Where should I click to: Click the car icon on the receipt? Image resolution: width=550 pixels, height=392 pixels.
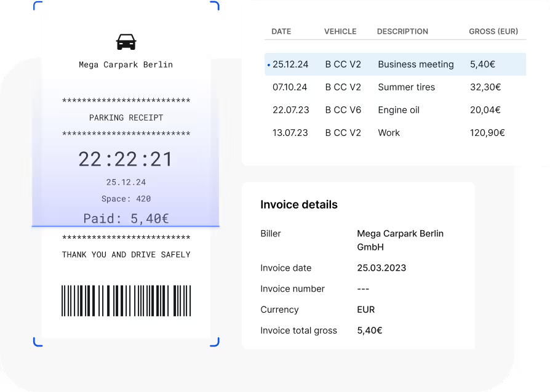click(x=126, y=42)
